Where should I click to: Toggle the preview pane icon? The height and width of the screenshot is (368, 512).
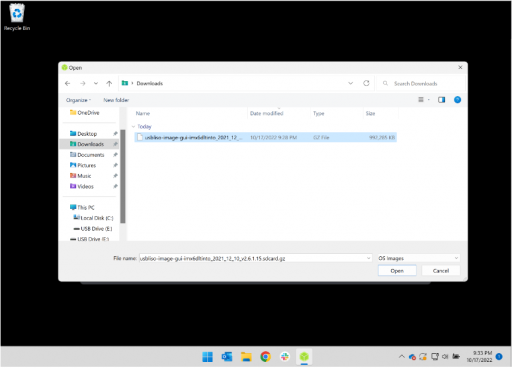point(441,100)
